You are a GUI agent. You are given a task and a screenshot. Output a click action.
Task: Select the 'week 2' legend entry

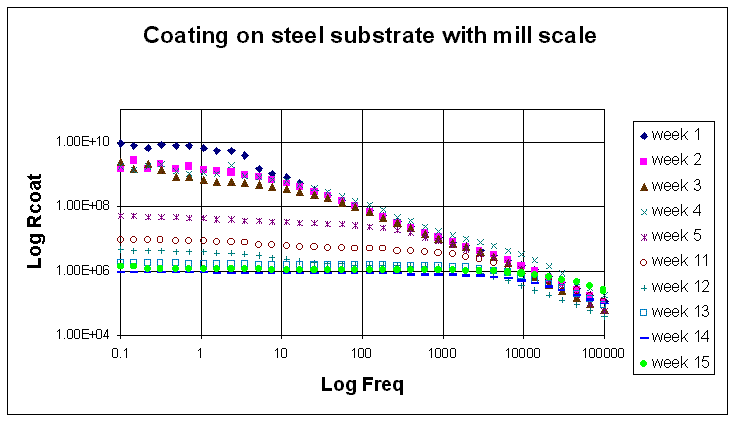pyautogui.click(x=671, y=160)
